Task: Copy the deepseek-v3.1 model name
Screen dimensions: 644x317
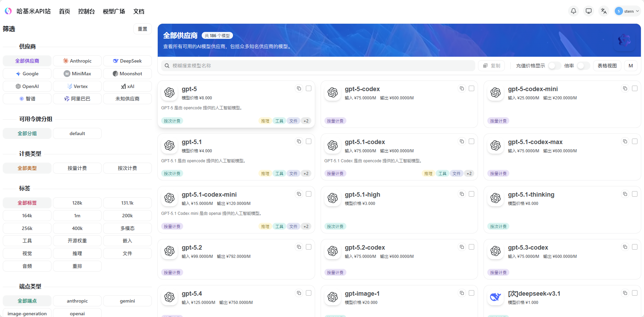Action: [x=625, y=293]
